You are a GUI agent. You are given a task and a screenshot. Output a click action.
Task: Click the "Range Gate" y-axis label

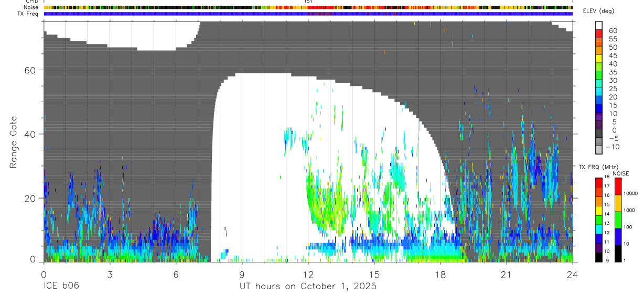point(14,141)
